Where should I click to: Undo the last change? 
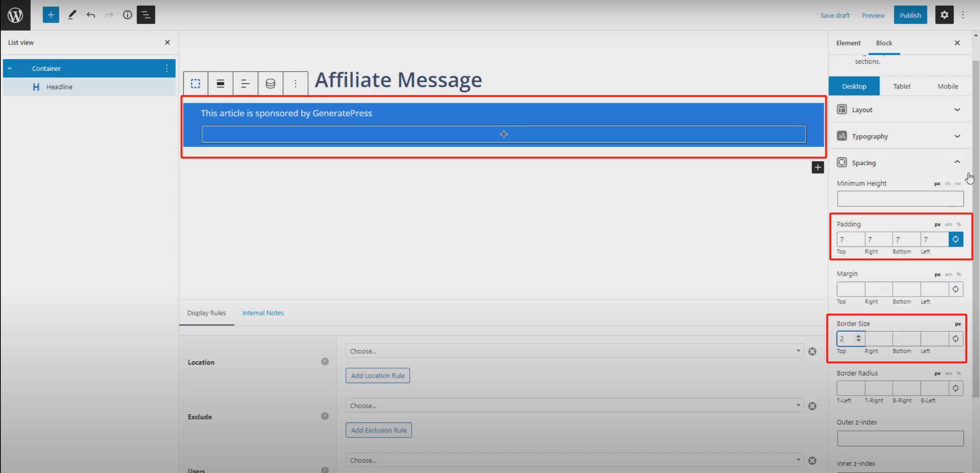pyautogui.click(x=91, y=15)
